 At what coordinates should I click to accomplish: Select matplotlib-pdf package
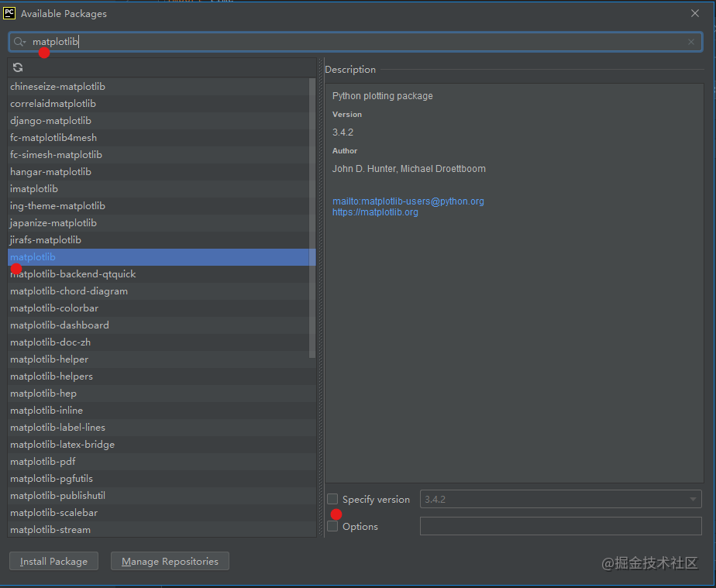coord(162,462)
